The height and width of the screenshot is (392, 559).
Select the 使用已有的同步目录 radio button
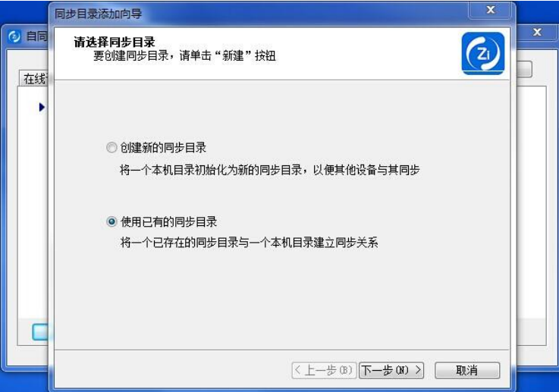[111, 221]
